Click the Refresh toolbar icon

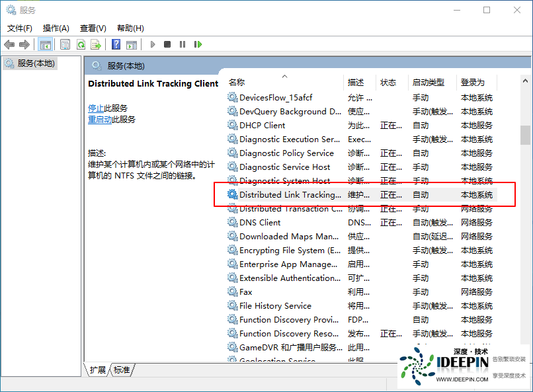81,44
